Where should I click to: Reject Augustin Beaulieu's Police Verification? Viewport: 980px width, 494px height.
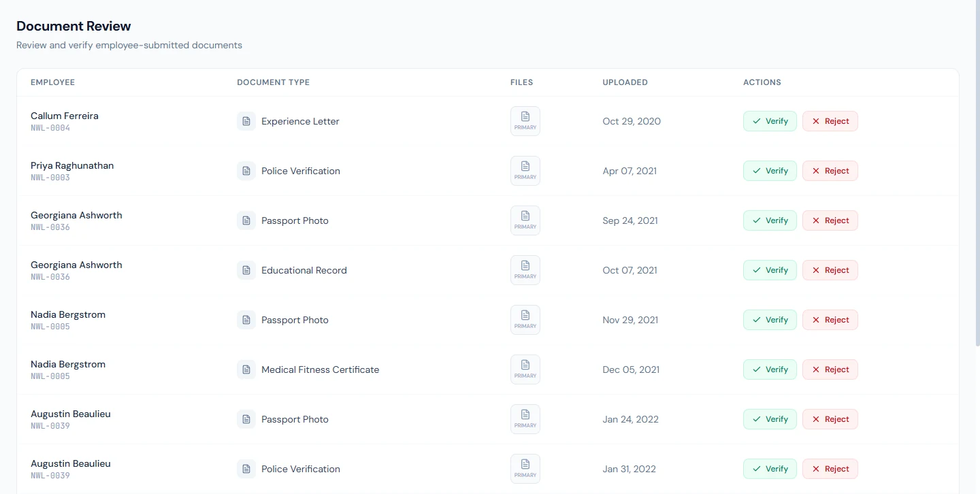pyautogui.click(x=830, y=469)
